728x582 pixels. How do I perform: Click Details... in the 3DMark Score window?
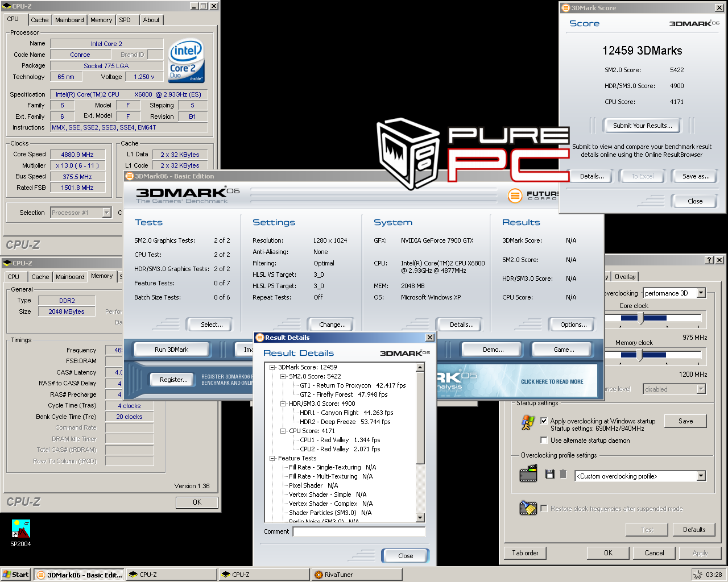[592, 176]
